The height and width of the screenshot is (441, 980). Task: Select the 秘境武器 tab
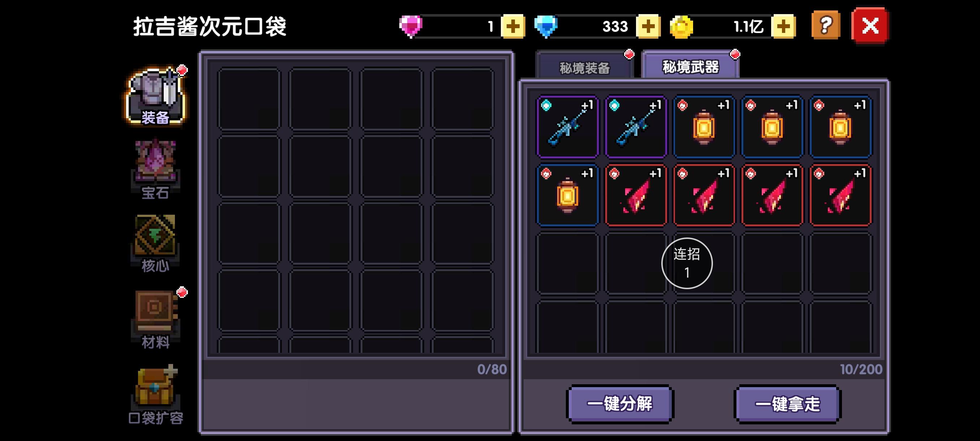(x=691, y=67)
